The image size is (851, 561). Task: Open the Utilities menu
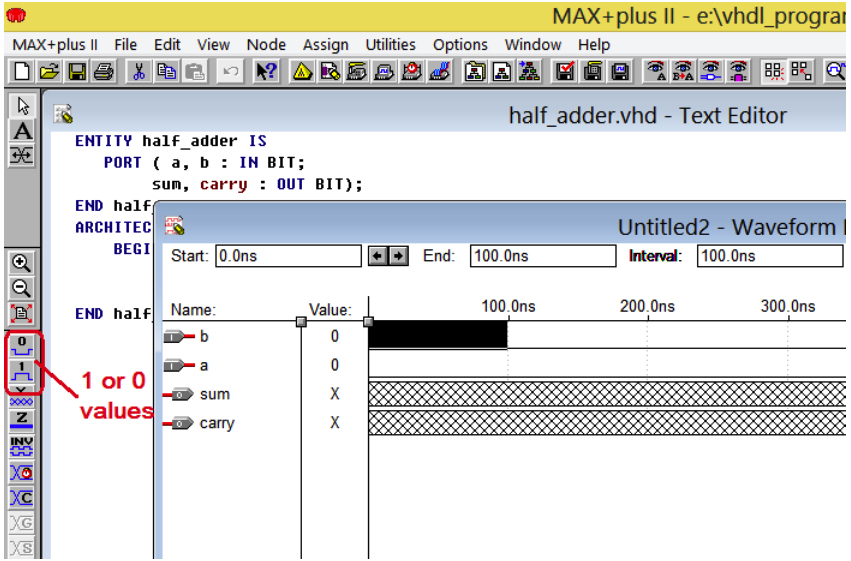pos(390,44)
